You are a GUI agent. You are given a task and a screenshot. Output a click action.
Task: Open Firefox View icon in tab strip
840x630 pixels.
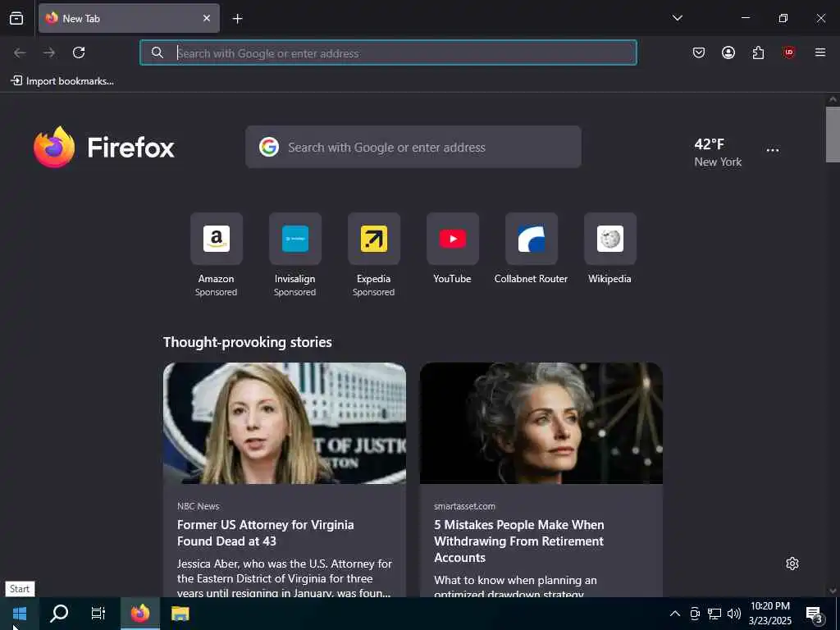16,18
